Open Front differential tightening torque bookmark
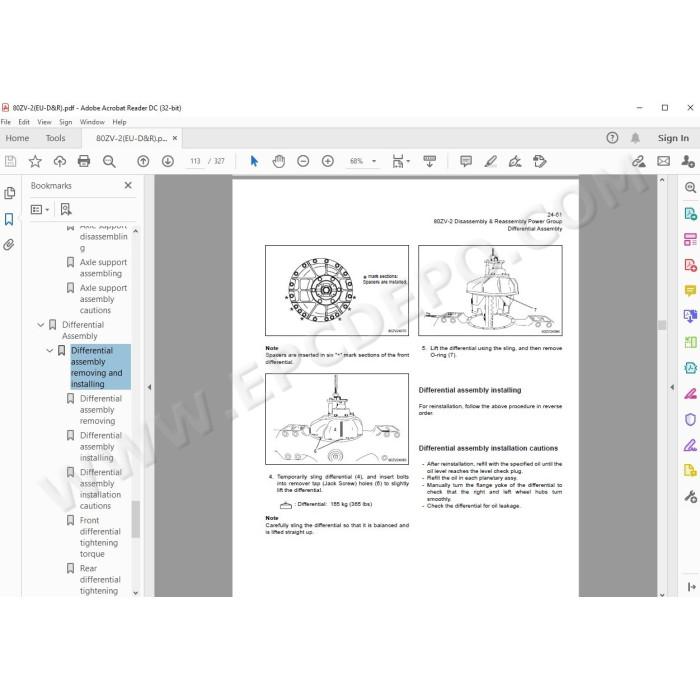Viewport: 700px width, 700px height. point(100,537)
